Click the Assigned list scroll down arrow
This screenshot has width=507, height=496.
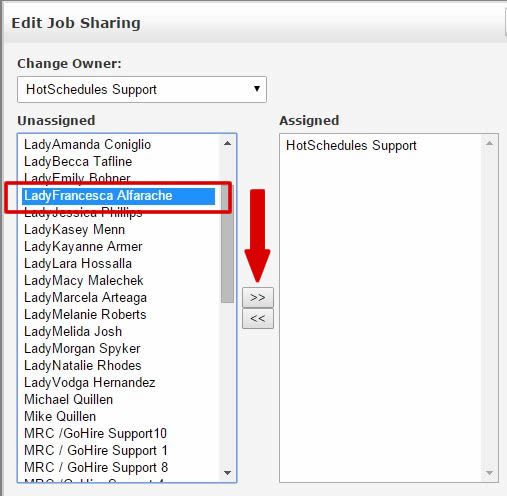coord(489,473)
